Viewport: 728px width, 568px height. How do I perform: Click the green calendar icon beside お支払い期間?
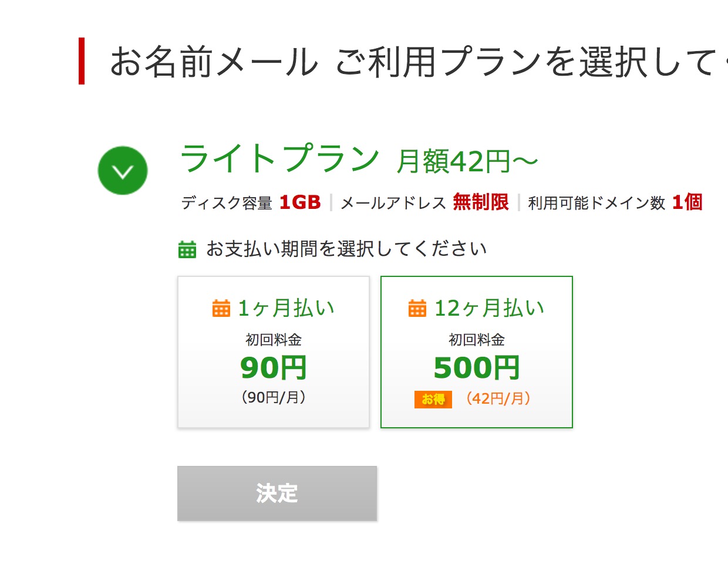point(187,249)
